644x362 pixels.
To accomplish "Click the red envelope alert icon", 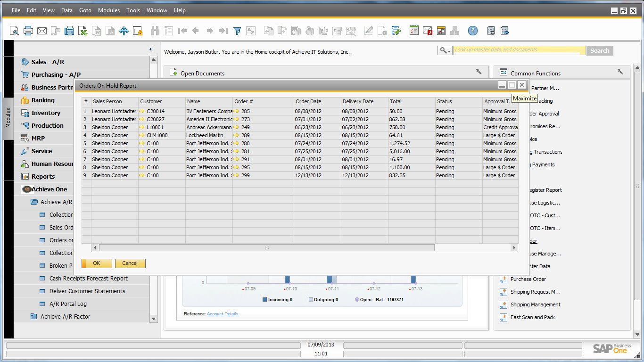I will tap(428, 31).
